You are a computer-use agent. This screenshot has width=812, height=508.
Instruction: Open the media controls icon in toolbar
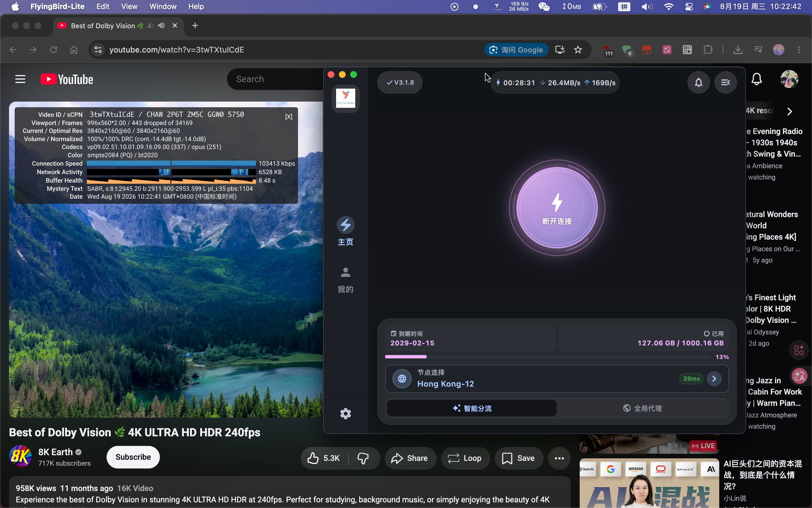758,50
